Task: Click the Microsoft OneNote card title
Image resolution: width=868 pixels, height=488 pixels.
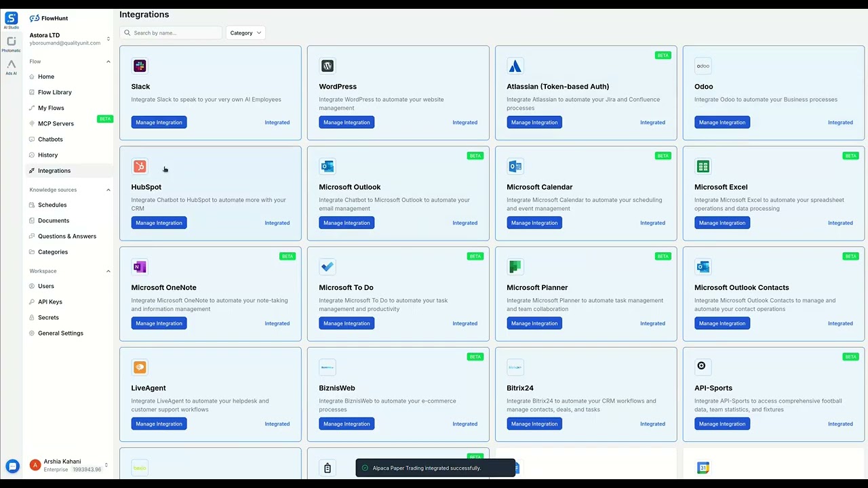Action: pos(163,287)
